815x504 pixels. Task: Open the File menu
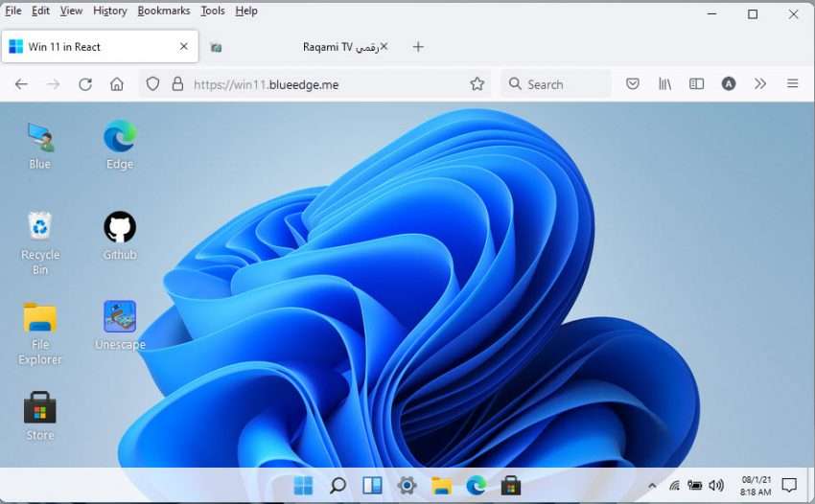(x=13, y=11)
